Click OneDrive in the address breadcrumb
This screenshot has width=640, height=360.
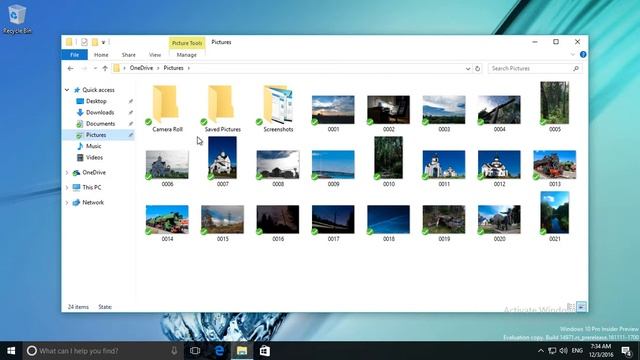coord(141,68)
